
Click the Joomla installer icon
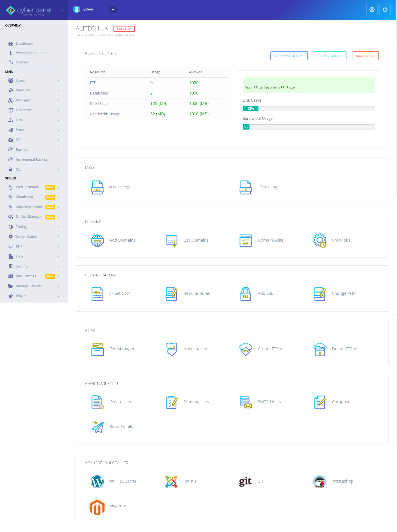[171, 481]
